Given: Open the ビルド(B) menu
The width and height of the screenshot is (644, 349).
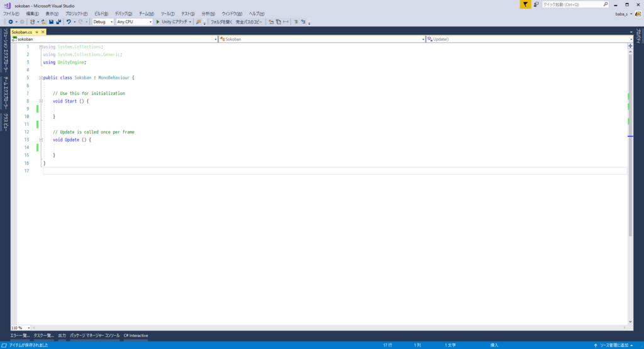Looking at the screenshot, I should click(101, 14).
